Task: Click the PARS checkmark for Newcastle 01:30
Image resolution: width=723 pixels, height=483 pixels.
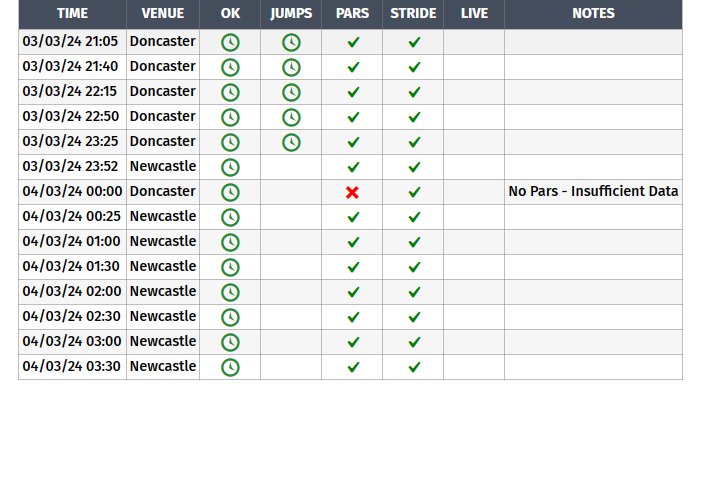Action: (352, 267)
